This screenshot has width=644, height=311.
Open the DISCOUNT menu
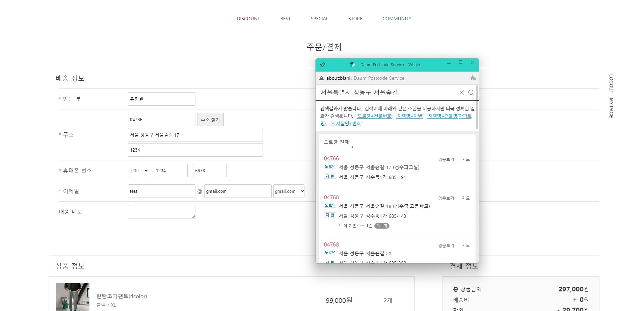pyautogui.click(x=248, y=19)
